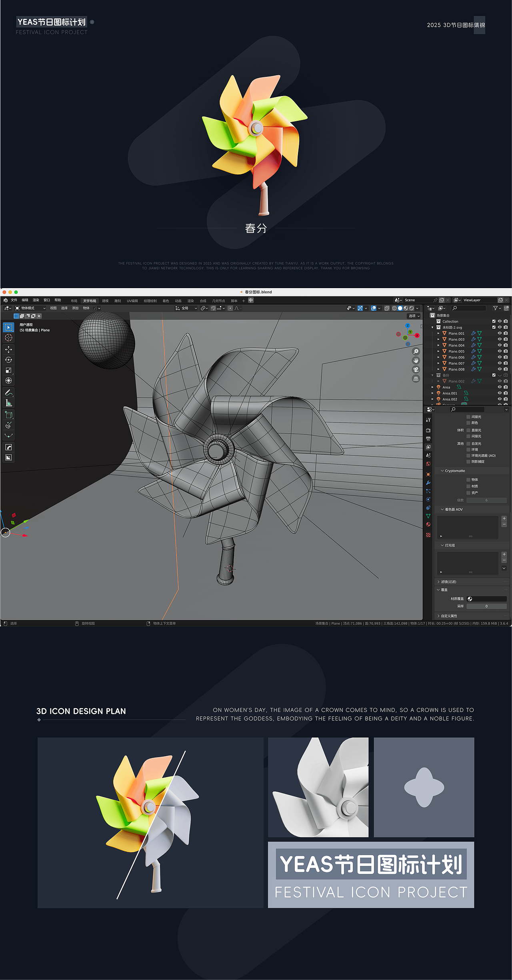512x980 pixels.
Task: Collapse the Cryptomatte panel
Action: [442, 471]
